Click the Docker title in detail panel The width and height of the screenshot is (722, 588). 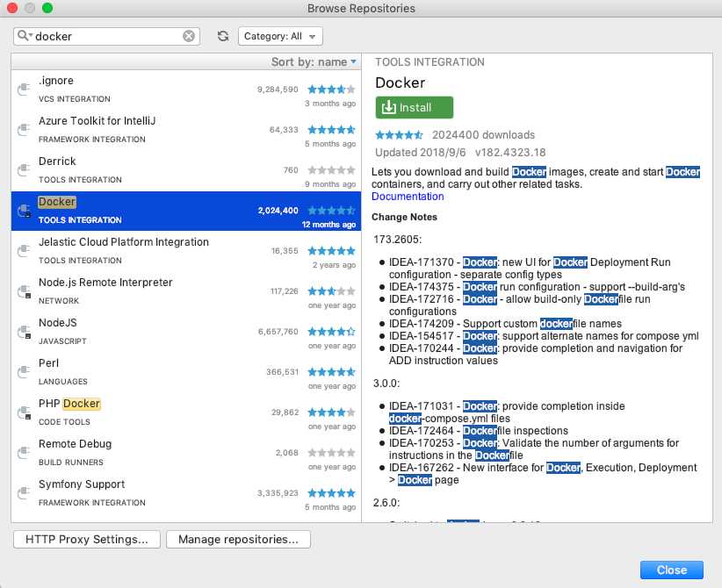(x=401, y=82)
